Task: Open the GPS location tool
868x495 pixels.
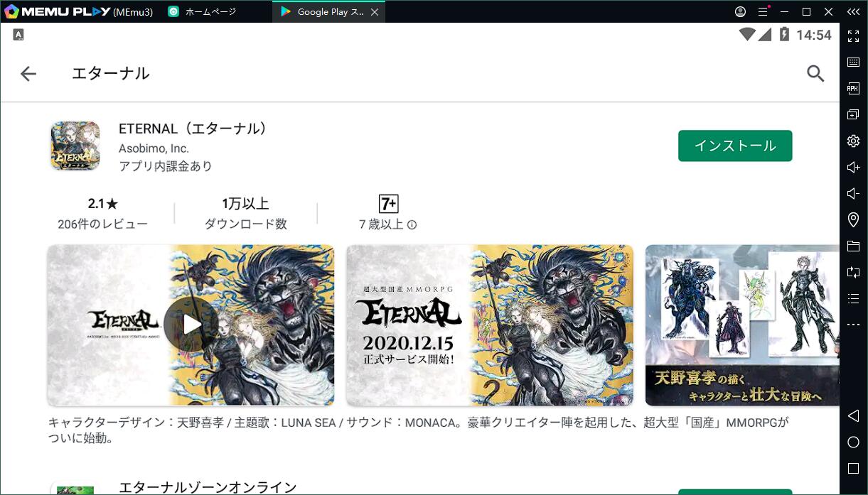Action: point(853,220)
